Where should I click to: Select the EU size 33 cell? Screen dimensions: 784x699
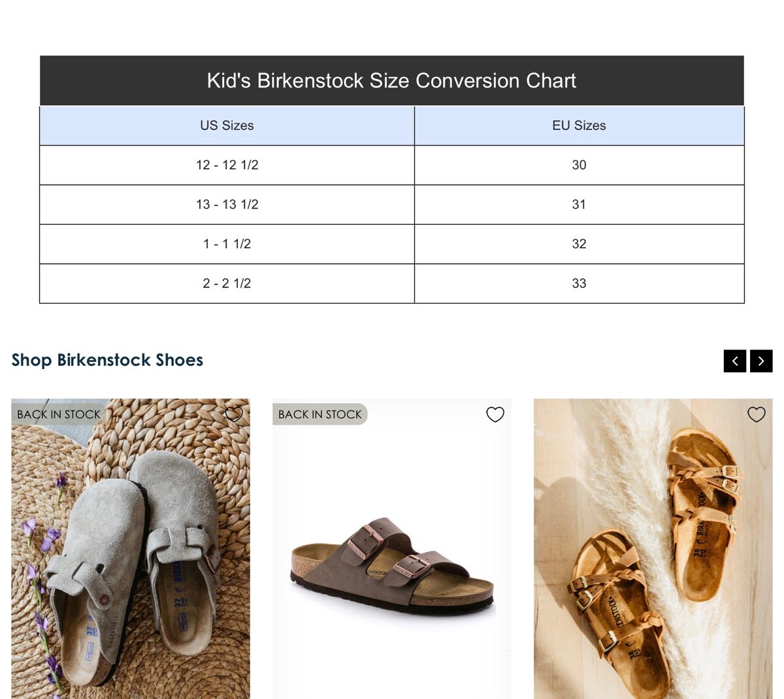(580, 284)
